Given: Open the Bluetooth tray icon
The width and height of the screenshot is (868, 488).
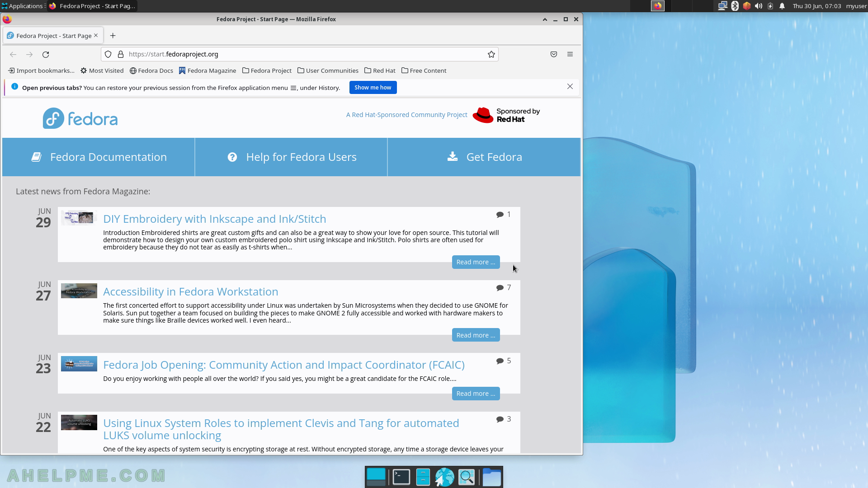Looking at the screenshot, I should click(x=735, y=6).
